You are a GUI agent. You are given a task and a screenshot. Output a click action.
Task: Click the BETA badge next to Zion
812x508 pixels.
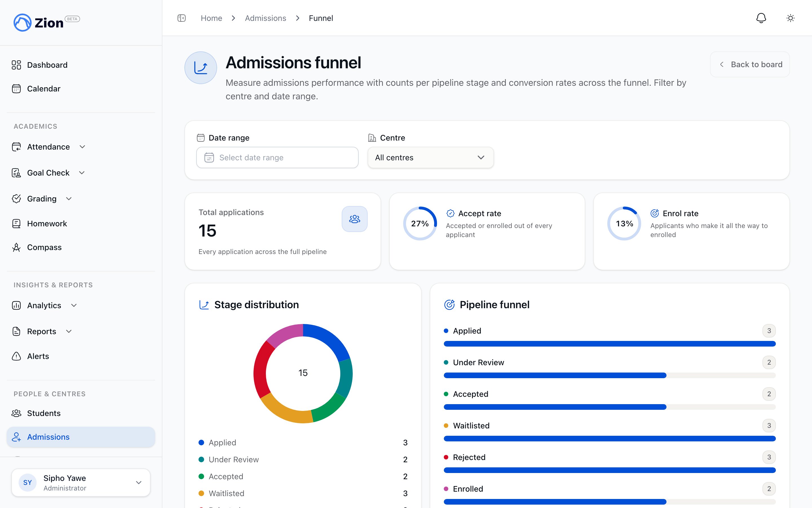click(72, 19)
